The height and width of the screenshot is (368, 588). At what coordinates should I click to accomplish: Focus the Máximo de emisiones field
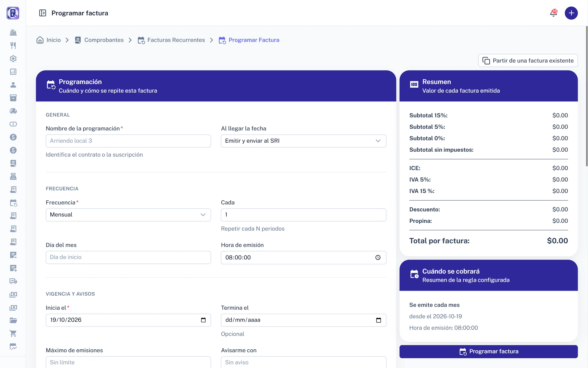[x=128, y=362]
